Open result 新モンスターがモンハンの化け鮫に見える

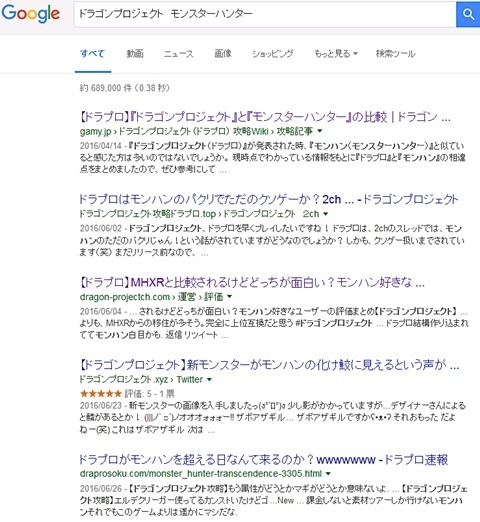tap(269, 365)
